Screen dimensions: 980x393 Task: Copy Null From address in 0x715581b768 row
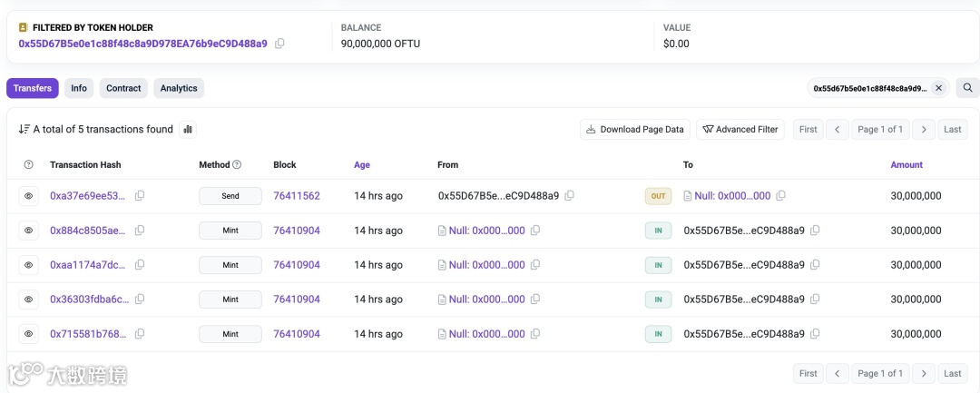[x=535, y=334]
